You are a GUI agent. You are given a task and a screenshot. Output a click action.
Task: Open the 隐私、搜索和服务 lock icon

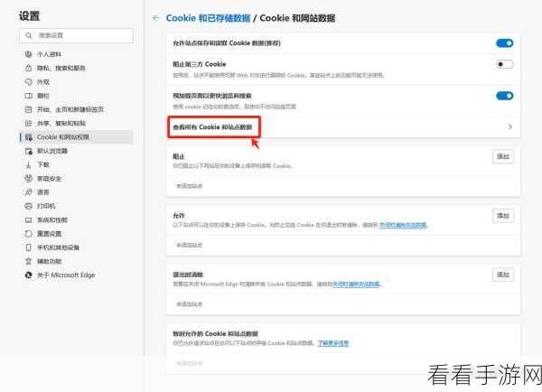pyautogui.click(x=29, y=68)
